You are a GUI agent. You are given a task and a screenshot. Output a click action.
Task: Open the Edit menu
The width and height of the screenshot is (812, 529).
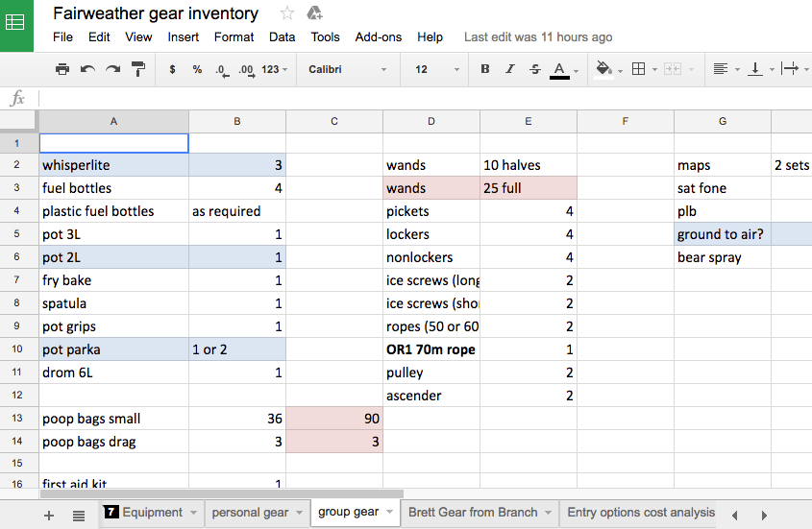99,37
